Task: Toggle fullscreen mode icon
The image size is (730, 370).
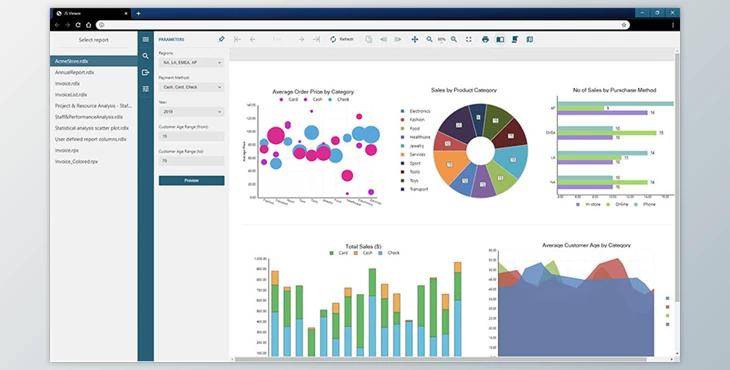Action: coord(469,40)
